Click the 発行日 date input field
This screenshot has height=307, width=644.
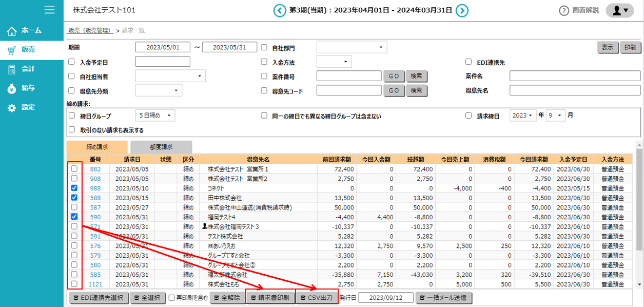385,298
